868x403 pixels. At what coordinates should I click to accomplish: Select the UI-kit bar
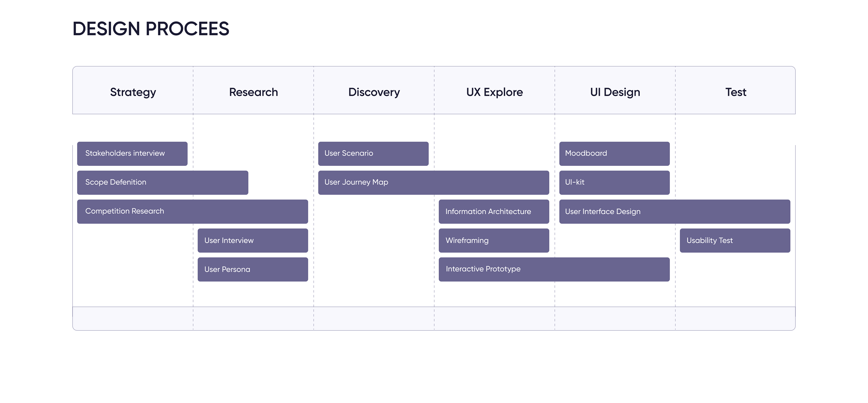(614, 183)
